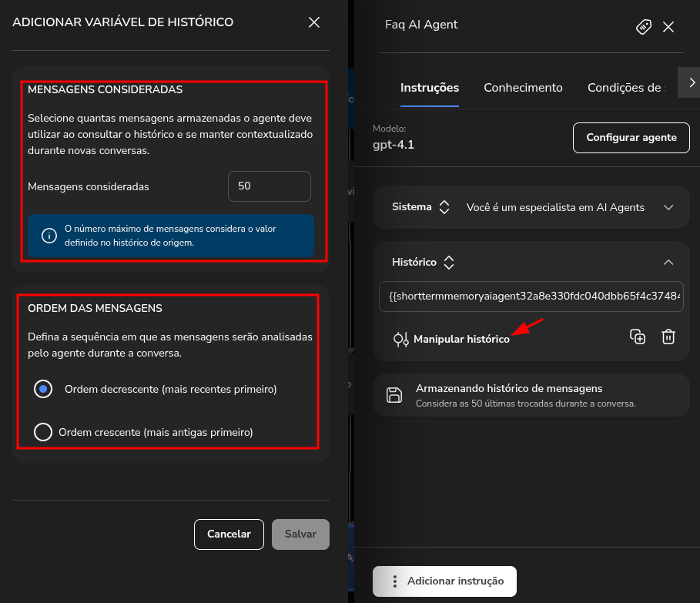Image resolution: width=700 pixels, height=603 pixels.
Task: Click the duplicate history instruction icon
Action: (x=637, y=337)
